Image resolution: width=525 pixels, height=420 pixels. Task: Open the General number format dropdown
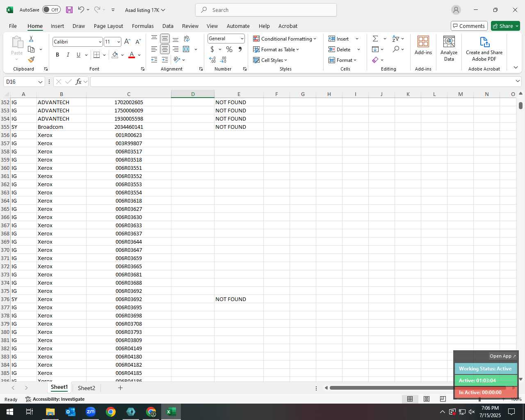point(242,39)
